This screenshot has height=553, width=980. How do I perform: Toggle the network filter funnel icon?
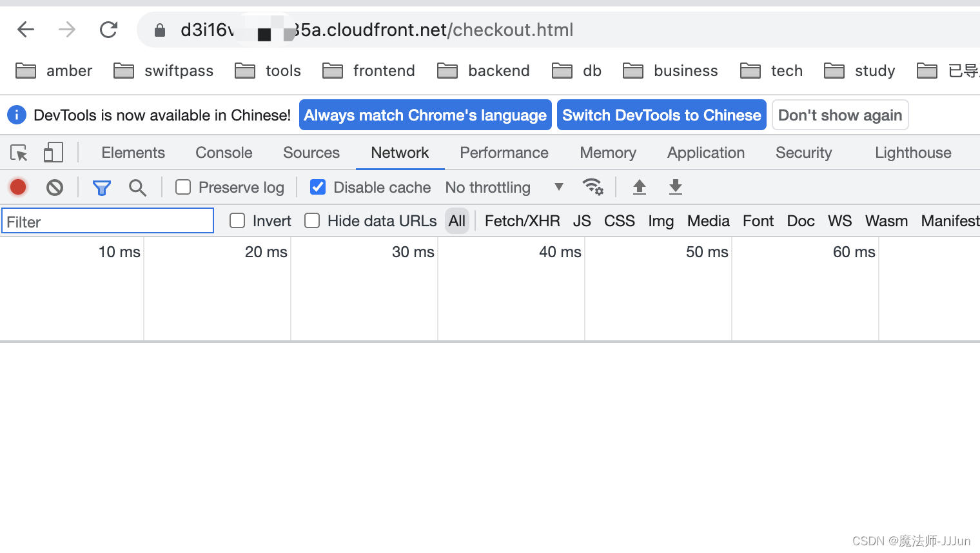pos(102,188)
